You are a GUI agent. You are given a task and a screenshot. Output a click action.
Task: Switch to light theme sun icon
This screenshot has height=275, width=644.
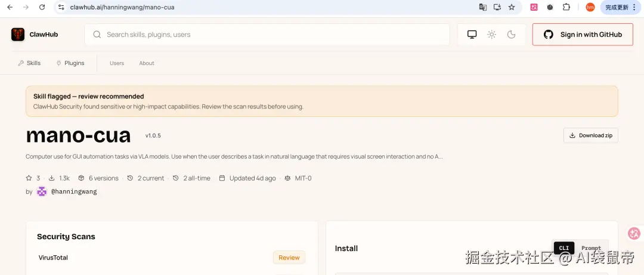click(491, 35)
